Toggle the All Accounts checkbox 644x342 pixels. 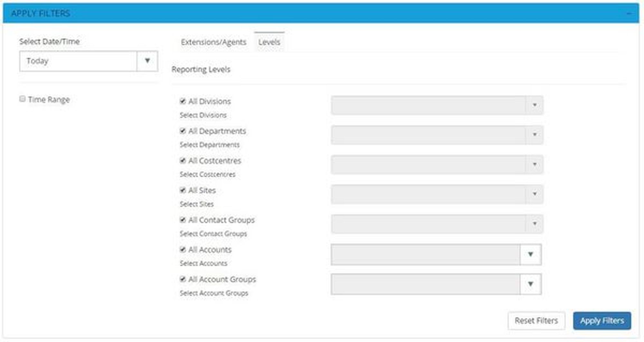tap(183, 249)
